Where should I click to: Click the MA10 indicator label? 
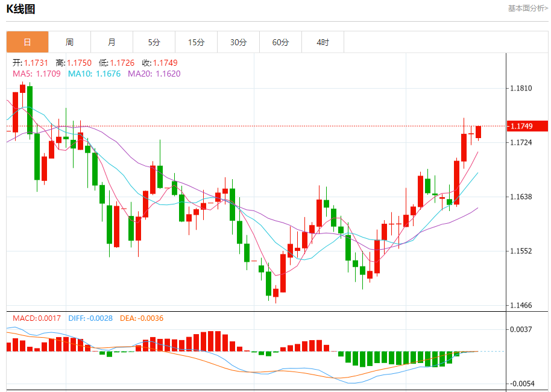[94, 74]
